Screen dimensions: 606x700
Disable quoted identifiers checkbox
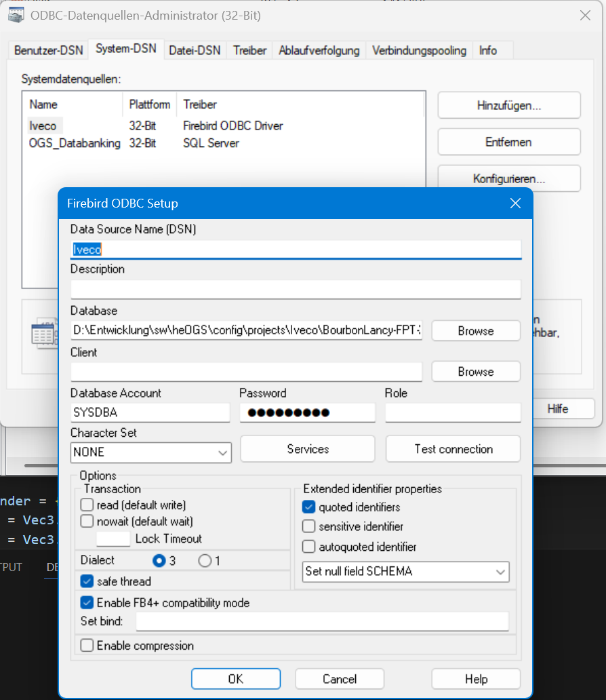309,507
